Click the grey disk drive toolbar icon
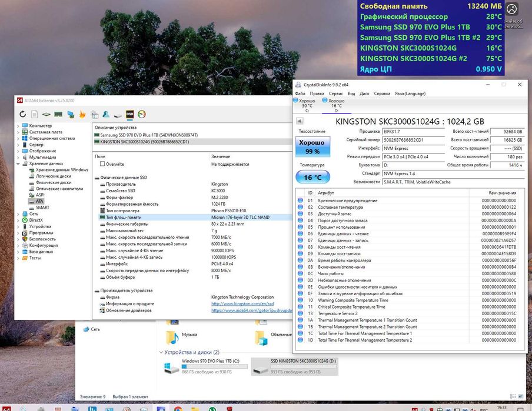Screen dimensions: 532x411 click(118, 116)
